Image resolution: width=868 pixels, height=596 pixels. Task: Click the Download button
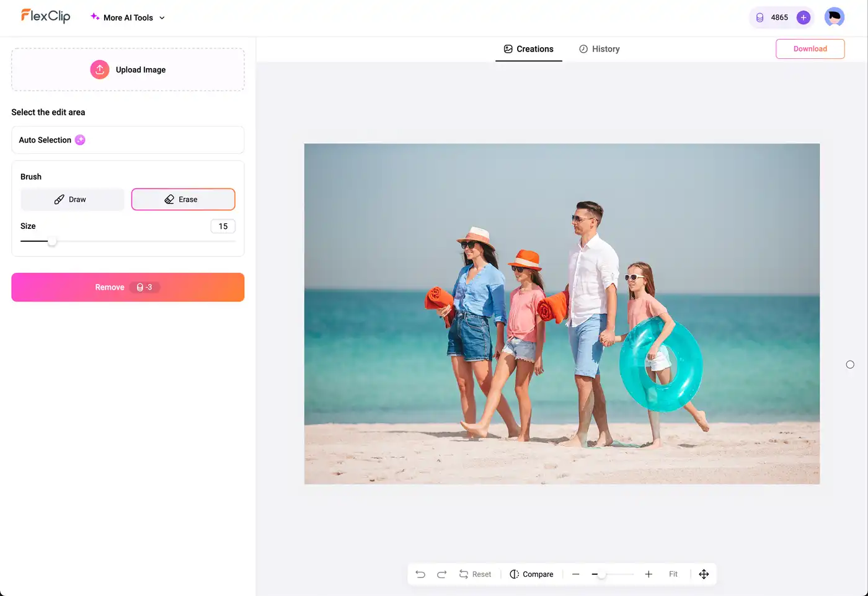point(810,49)
